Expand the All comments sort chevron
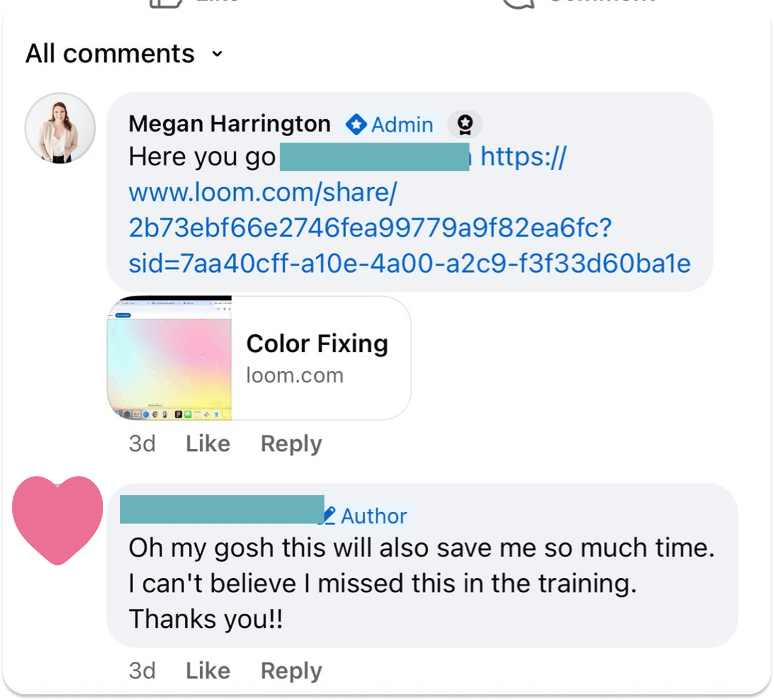The height and width of the screenshot is (700, 774). (217, 54)
